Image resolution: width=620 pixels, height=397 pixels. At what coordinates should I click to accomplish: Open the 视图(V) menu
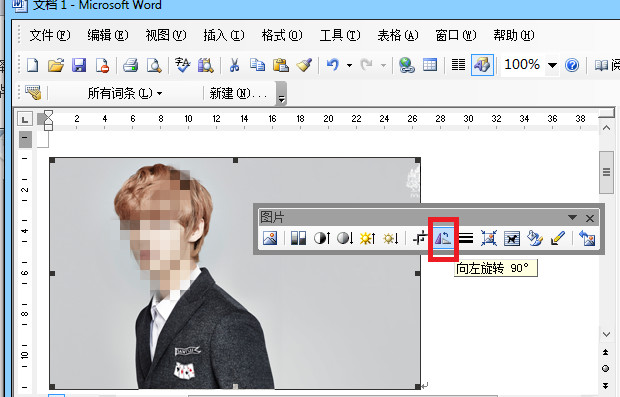pos(166,35)
